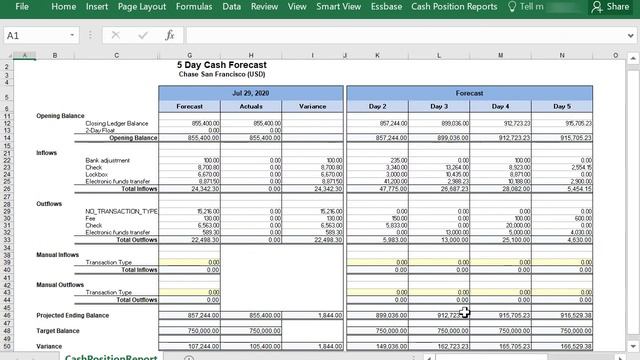Select column H header
The height and width of the screenshot is (360, 640).
pos(251,55)
